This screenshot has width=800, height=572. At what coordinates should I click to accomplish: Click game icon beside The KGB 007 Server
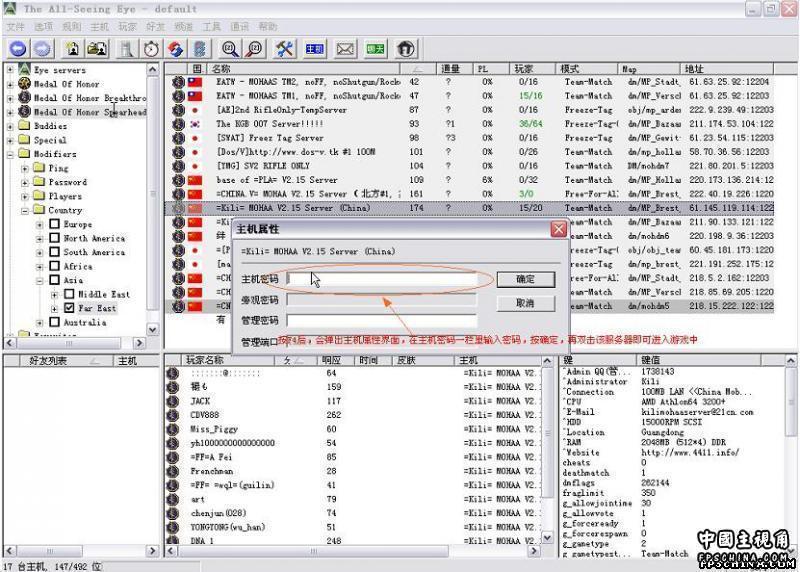click(x=178, y=123)
